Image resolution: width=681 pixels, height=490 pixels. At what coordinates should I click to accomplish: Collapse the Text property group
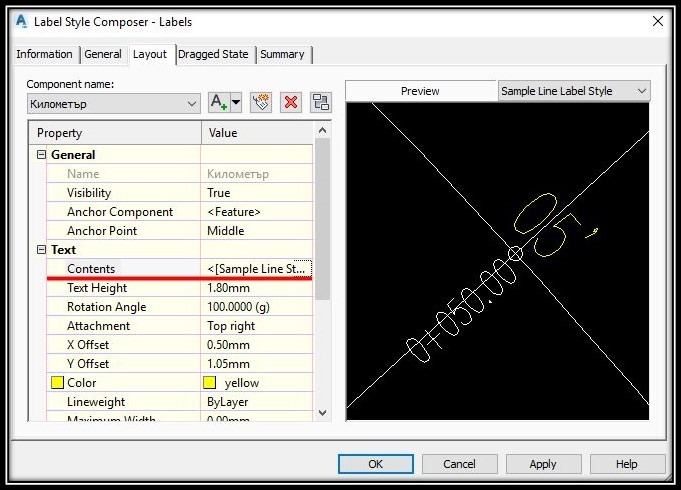click(41, 249)
